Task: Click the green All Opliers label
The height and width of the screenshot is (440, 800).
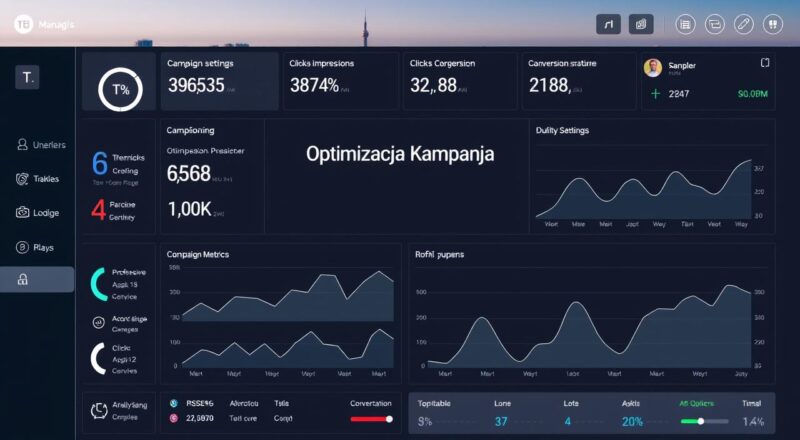Action: click(696, 403)
